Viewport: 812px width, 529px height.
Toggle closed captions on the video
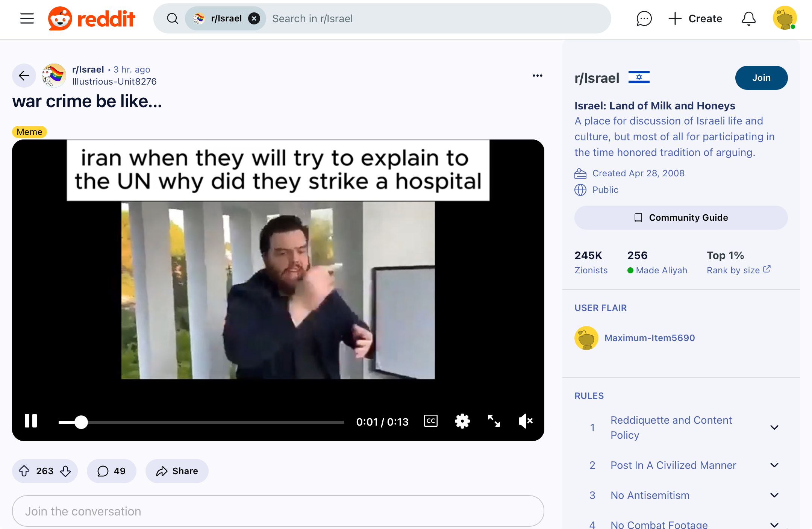coord(431,421)
